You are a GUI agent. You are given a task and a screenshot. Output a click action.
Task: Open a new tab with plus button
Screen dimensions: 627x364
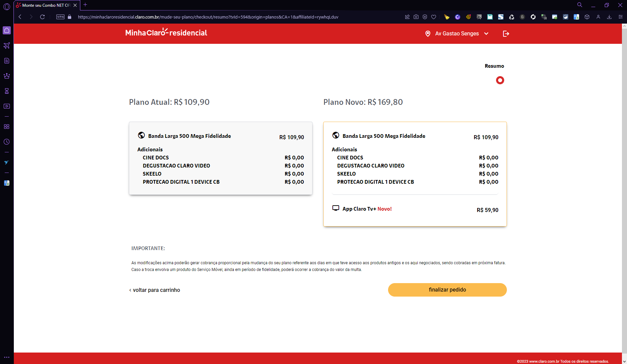(85, 5)
